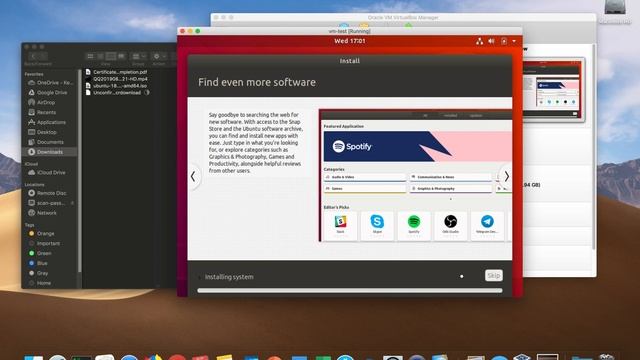Viewport: 640px width, 360px height.
Task: Select the Unconfirmed crdownload file
Action: tap(113, 93)
